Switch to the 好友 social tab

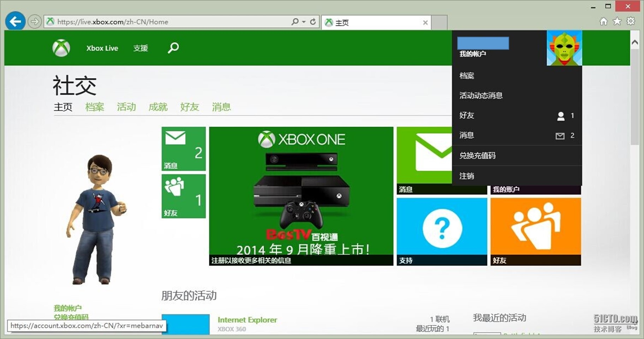click(190, 107)
